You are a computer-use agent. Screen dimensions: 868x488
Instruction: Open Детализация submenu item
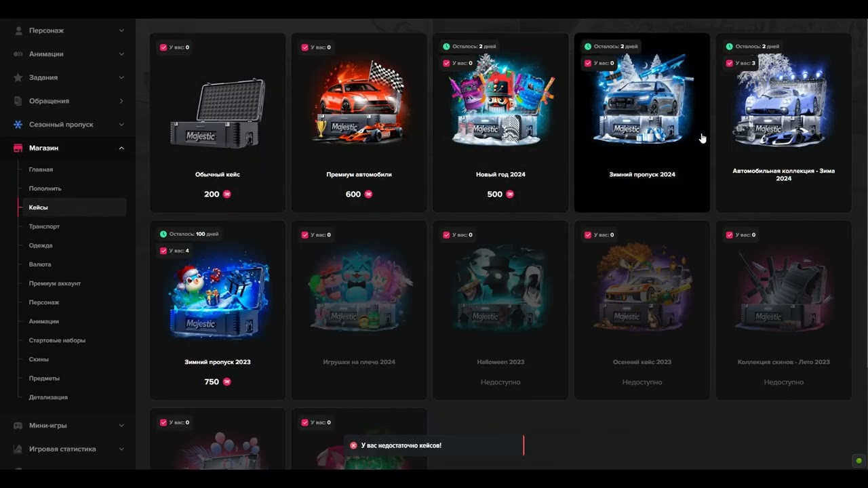[x=48, y=397]
